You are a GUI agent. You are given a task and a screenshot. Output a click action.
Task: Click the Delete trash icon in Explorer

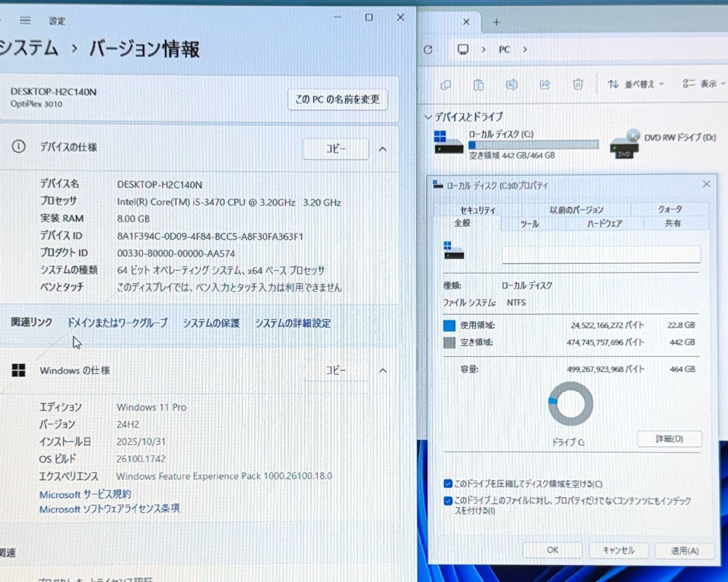tap(577, 85)
